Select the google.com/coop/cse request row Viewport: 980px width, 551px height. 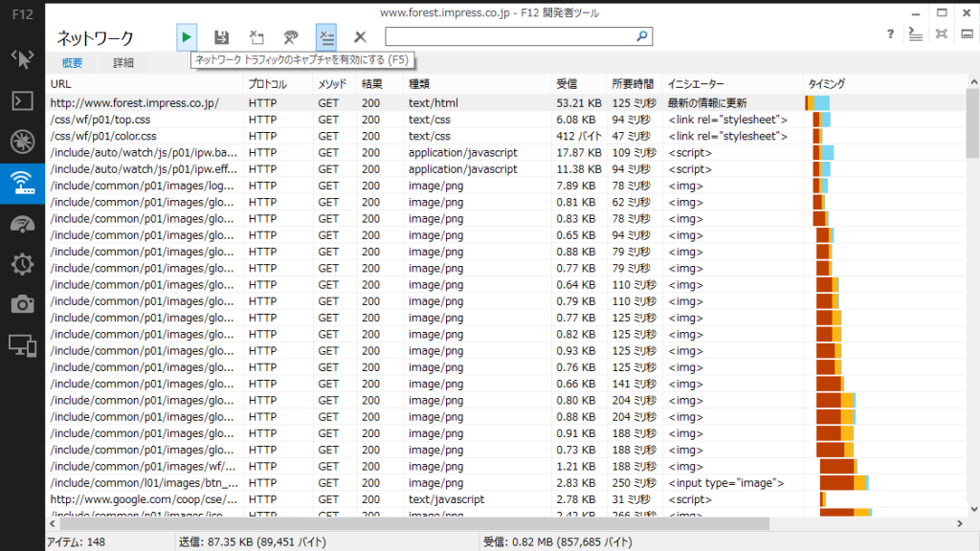coord(505,499)
